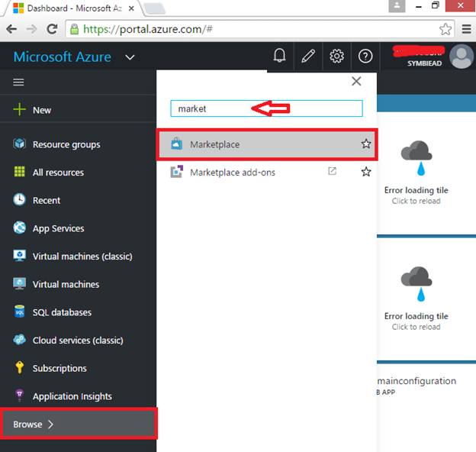Open the help question mark icon
Viewport: 476px width, 452px height.
click(x=365, y=56)
